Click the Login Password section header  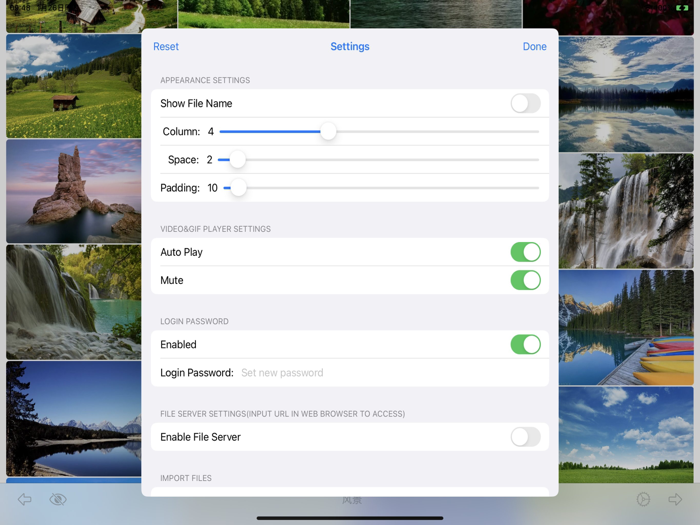point(194,321)
